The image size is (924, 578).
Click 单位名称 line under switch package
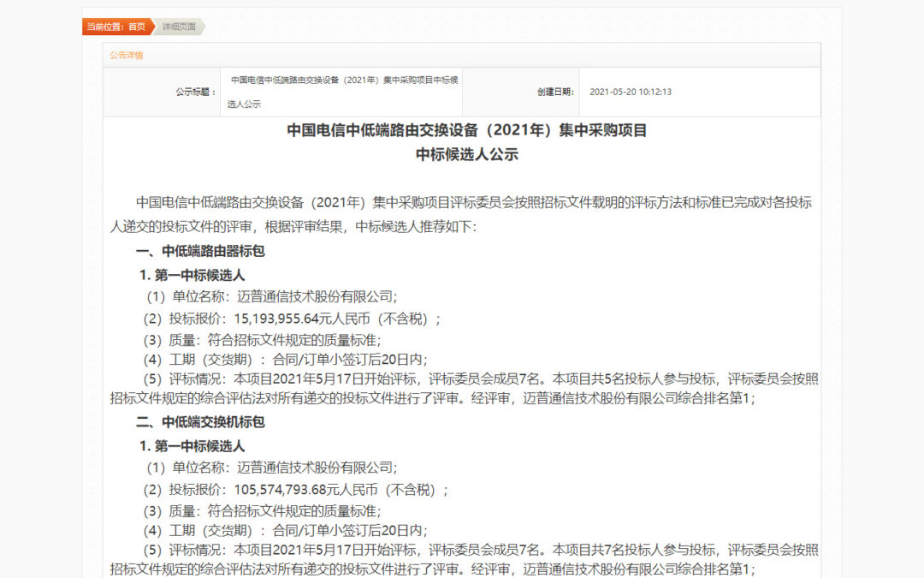coord(272,468)
